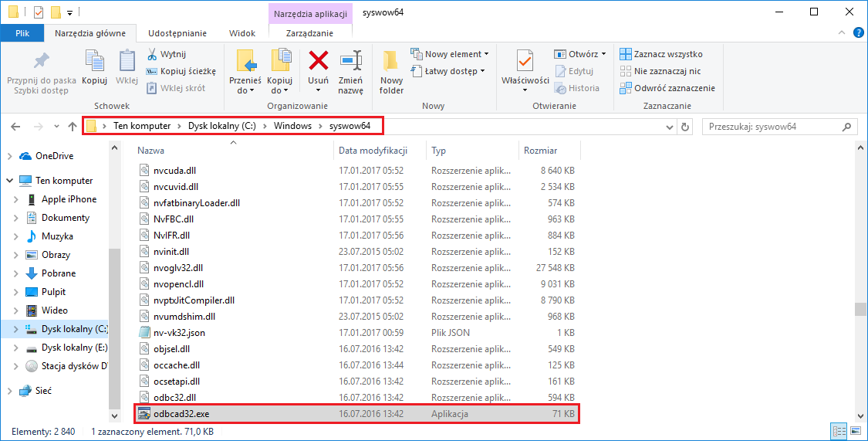Click the Wytnij scissors icon
868x441 pixels.
click(x=152, y=54)
